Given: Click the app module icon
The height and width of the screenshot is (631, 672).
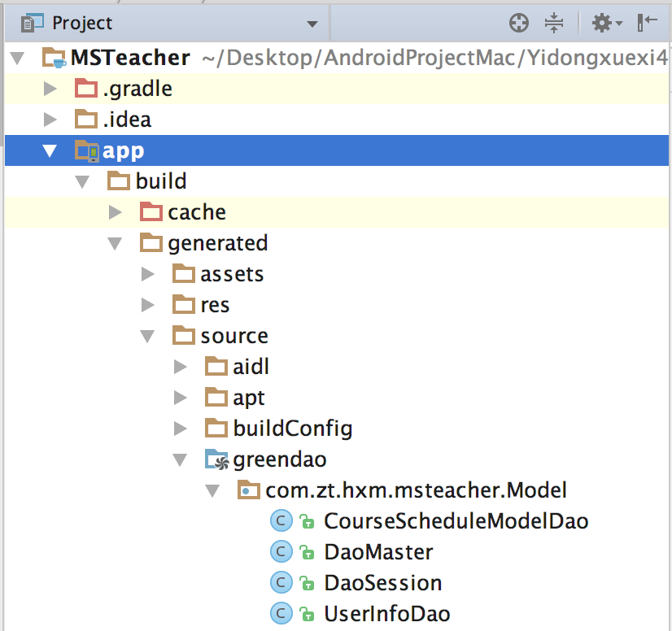Looking at the screenshot, I should click(87, 150).
